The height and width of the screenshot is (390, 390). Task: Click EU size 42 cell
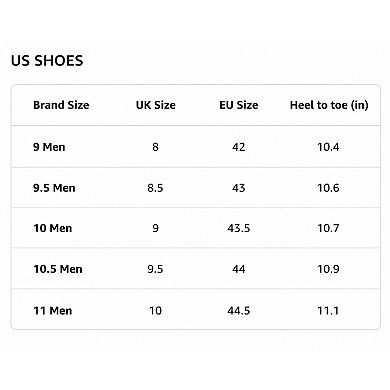pyautogui.click(x=239, y=147)
